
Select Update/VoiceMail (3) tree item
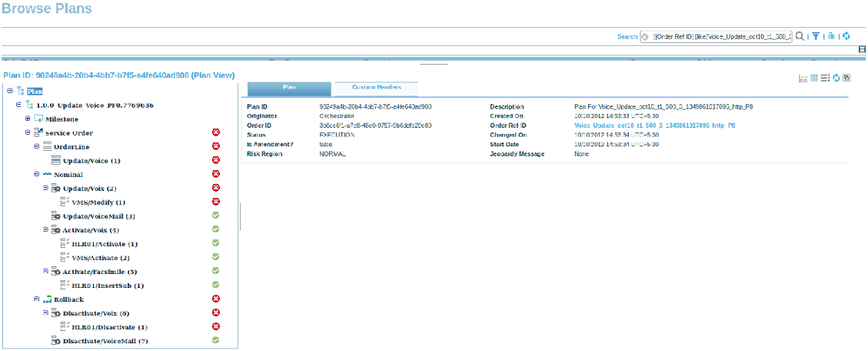click(99, 216)
